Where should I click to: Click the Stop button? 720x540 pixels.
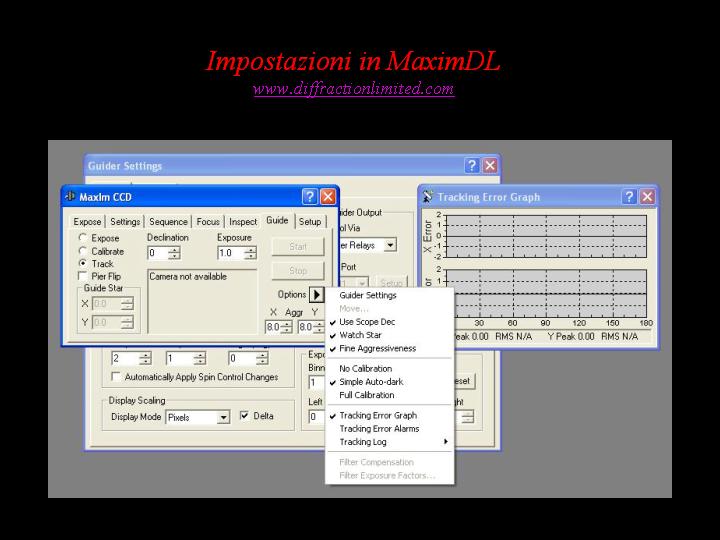tap(298, 271)
